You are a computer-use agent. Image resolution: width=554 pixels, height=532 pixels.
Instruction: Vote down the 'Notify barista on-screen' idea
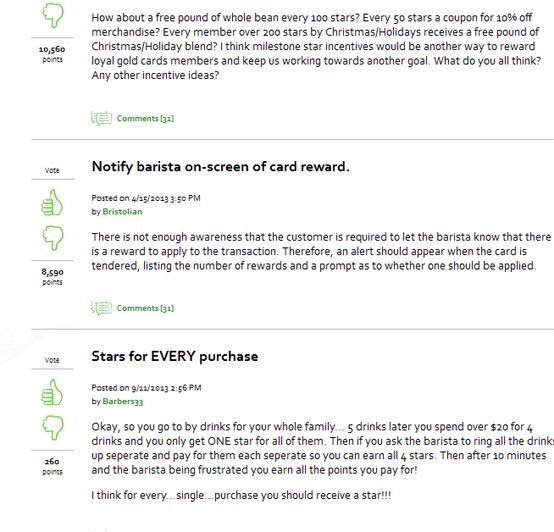click(x=53, y=238)
